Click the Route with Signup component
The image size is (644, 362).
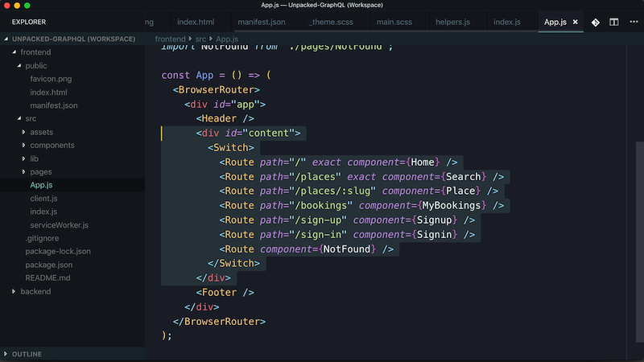point(347,220)
